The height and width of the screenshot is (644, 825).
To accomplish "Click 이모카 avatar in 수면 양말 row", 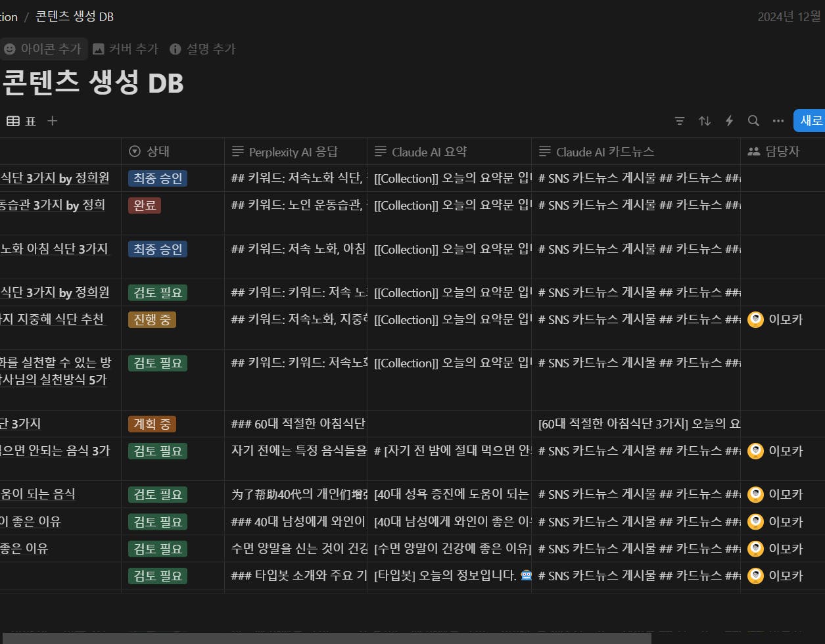I will (x=755, y=549).
